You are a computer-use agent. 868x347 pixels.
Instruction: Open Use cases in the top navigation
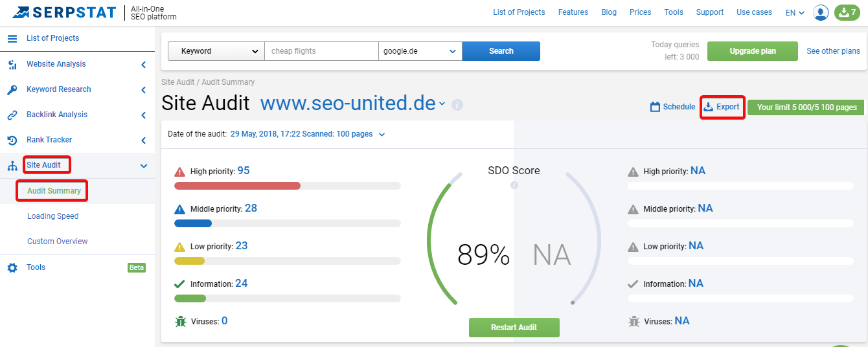(x=754, y=12)
